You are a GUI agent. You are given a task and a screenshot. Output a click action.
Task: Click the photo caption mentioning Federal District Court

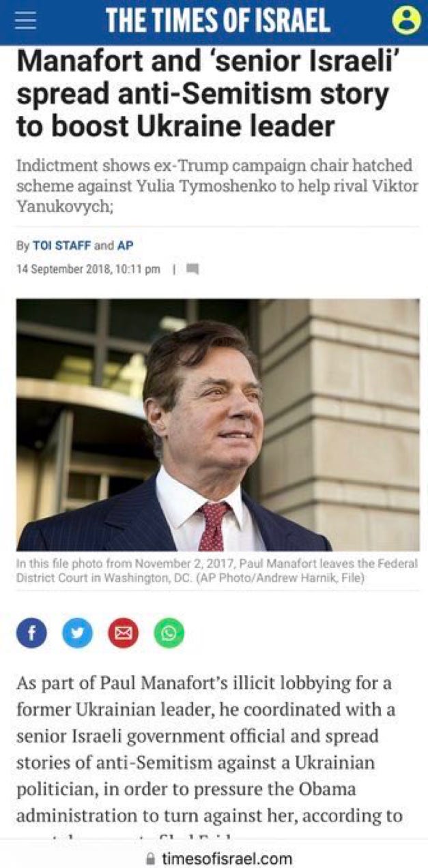pos(218,571)
